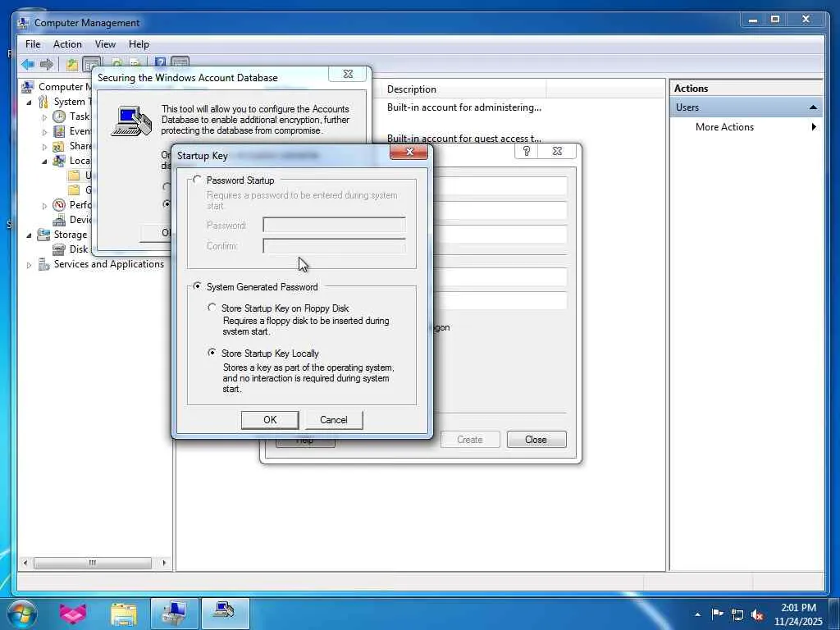
Task: Open the Groups folder in the tree
Action: (75, 189)
